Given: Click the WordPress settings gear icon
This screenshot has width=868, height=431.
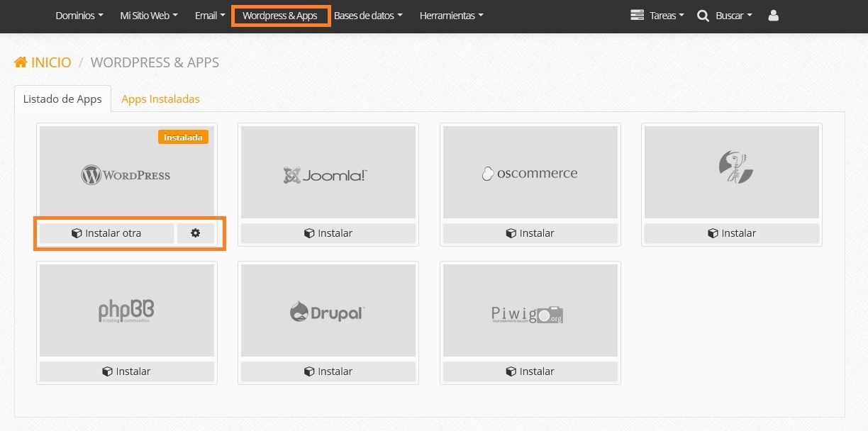Looking at the screenshot, I should (x=196, y=233).
